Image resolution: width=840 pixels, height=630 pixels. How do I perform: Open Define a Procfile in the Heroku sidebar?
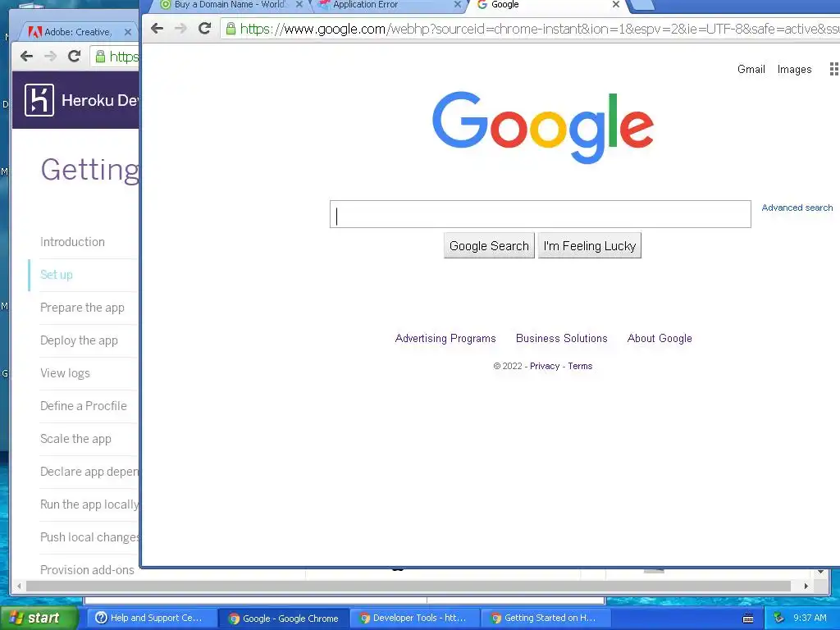[x=84, y=406]
